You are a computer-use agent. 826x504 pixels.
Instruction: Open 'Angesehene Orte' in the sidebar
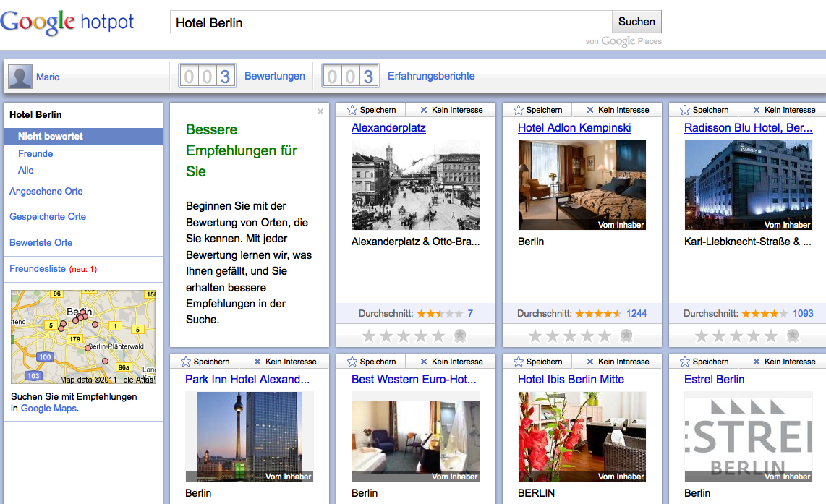click(46, 192)
